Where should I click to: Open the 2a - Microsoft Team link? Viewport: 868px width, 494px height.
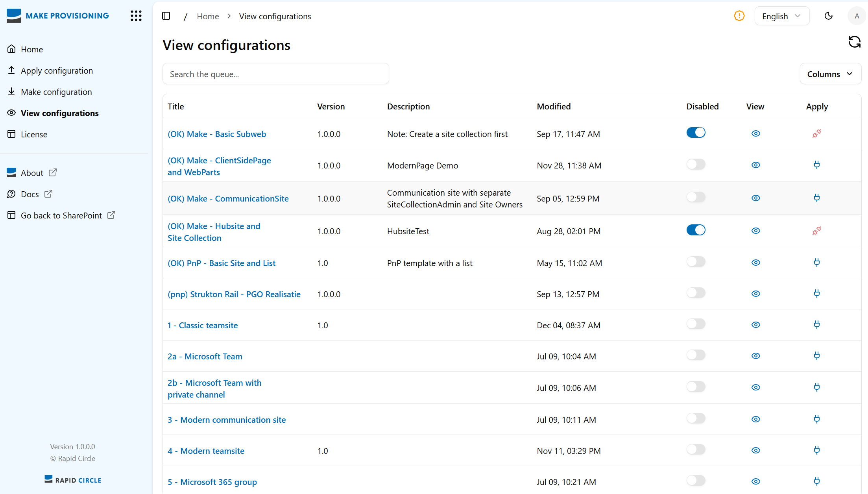[205, 357]
